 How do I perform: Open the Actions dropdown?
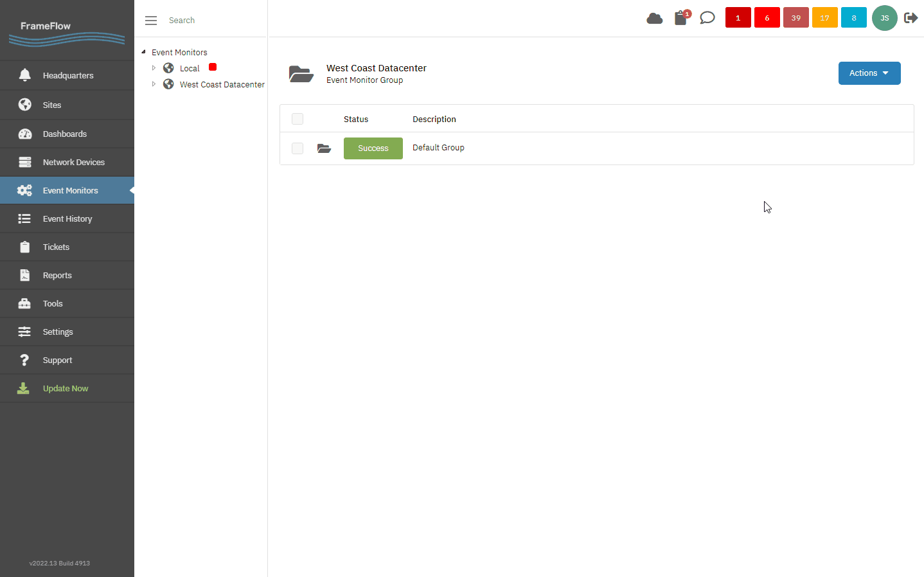(x=869, y=73)
